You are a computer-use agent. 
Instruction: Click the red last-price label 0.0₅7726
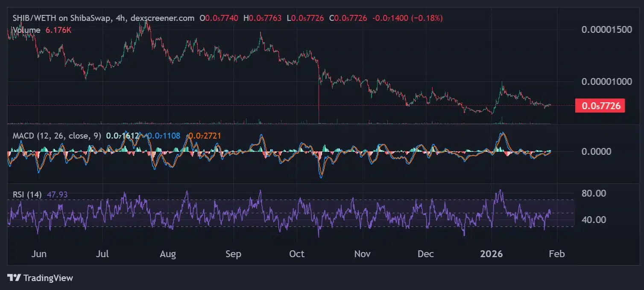pyautogui.click(x=600, y=106)
